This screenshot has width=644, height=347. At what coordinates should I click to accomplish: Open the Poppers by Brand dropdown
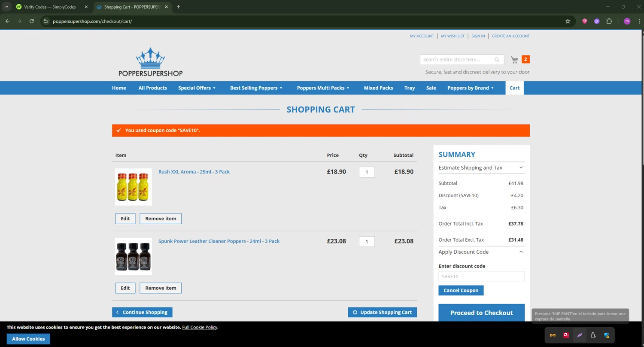471,88
